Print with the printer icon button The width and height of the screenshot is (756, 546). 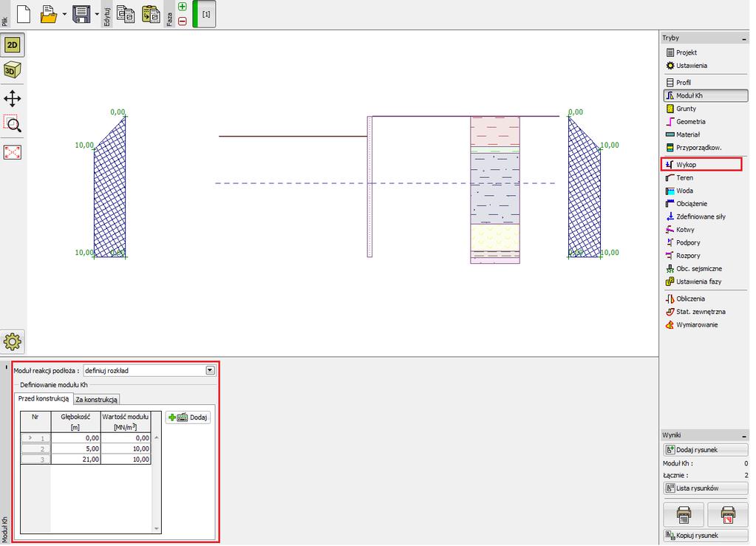click(x=684, y=515)
